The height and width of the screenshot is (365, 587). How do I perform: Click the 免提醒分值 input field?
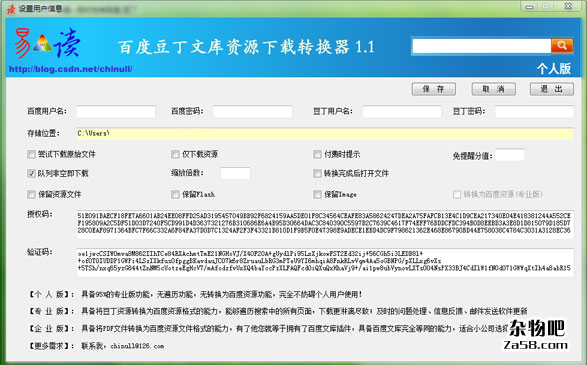pyautogui.click(x=510, y=155)
